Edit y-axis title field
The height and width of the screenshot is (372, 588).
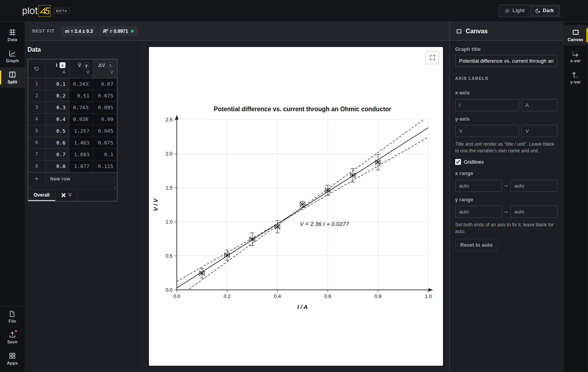pyautogui.click(x=487, y=131)
